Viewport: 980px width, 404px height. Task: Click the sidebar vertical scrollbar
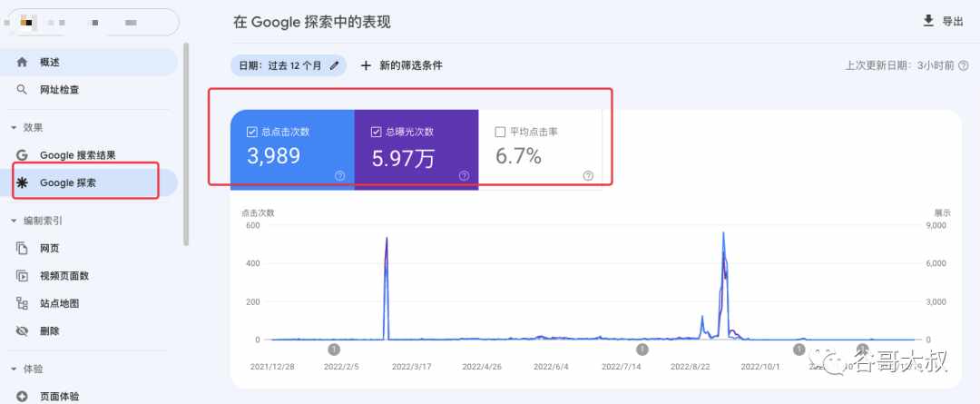click(186, 143)
